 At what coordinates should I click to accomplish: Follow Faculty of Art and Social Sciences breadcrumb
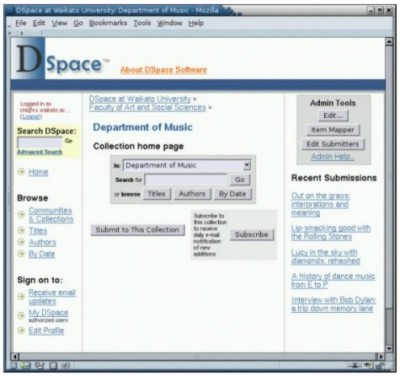click(x=147, y=107)
